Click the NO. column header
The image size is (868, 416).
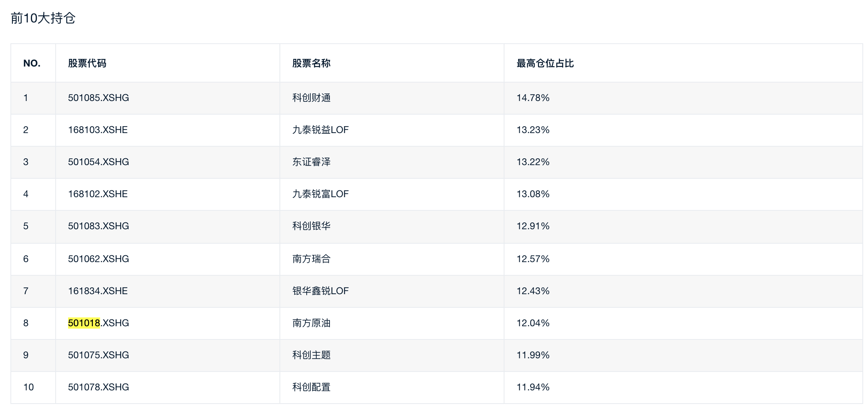32,63
